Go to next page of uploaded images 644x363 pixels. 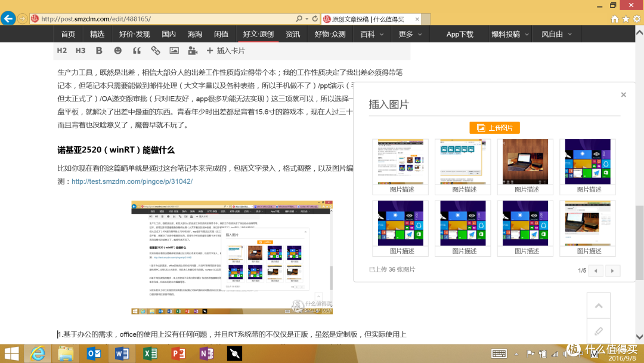pyautogui.click(x=612, y=270)
